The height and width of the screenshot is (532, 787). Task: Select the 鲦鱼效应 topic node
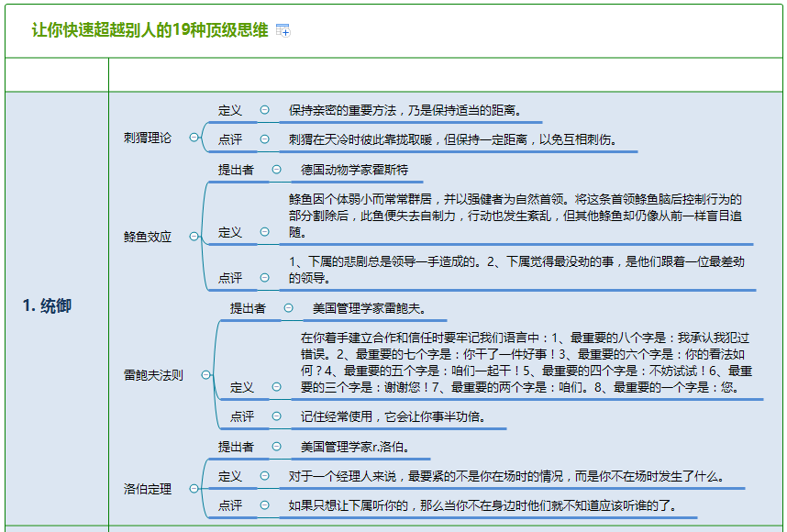point(148,237)
